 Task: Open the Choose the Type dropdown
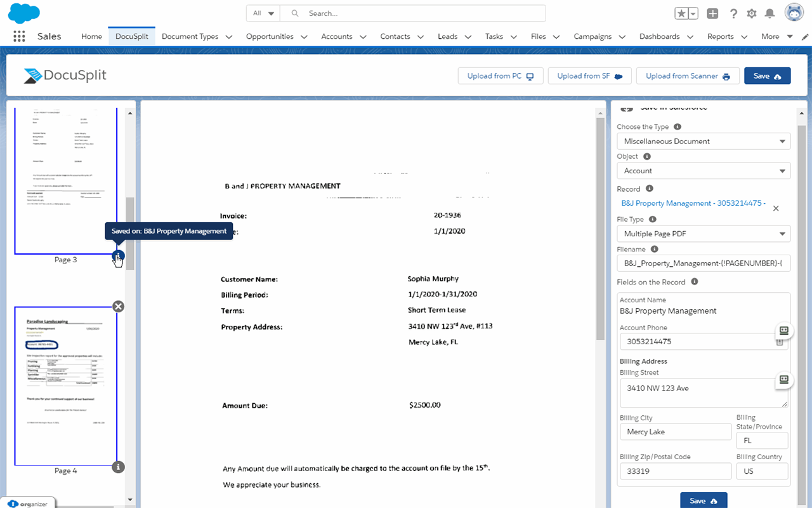coord(704,141)
